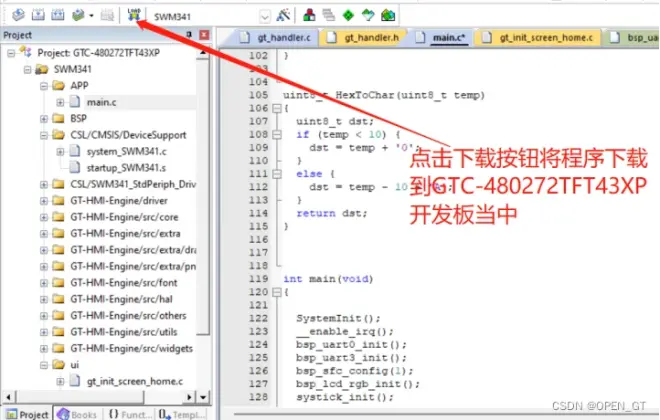This screenshot has height=420, width=660.
Task: Expand the BSP folder in project tree
Action: pyautogui.click(x=45, y=118)
